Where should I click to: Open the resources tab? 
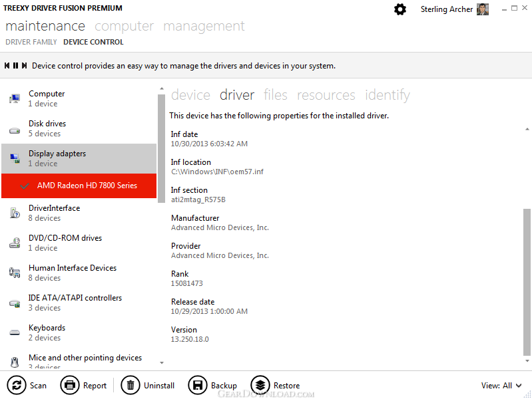coord(326,95)
